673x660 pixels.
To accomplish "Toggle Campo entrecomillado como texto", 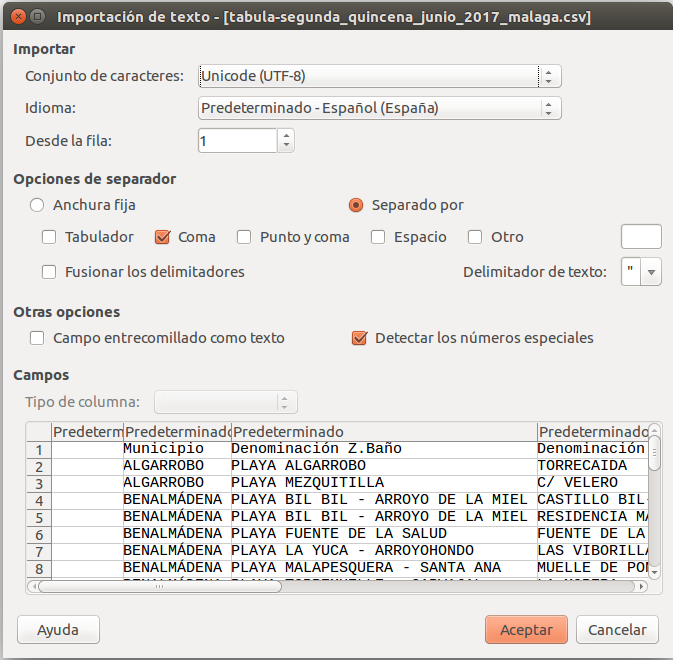I will (38, 338).
